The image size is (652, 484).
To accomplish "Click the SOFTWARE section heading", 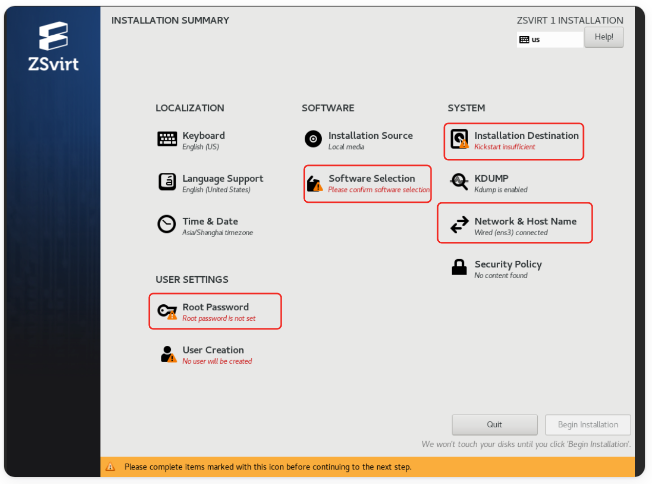I will [328, 108].
